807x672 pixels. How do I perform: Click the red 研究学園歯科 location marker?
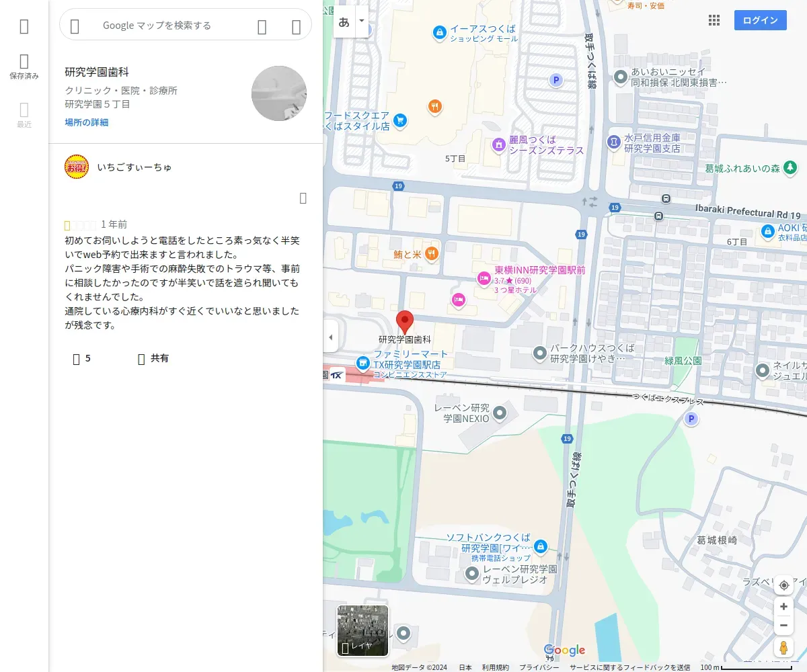pyautogui.click(x=404, y=323)
